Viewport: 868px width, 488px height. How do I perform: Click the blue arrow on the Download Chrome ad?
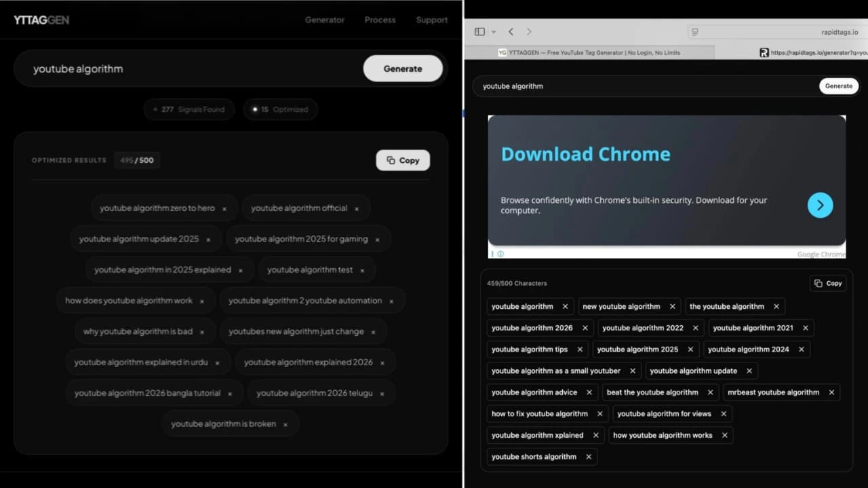[x=820, y=204]
